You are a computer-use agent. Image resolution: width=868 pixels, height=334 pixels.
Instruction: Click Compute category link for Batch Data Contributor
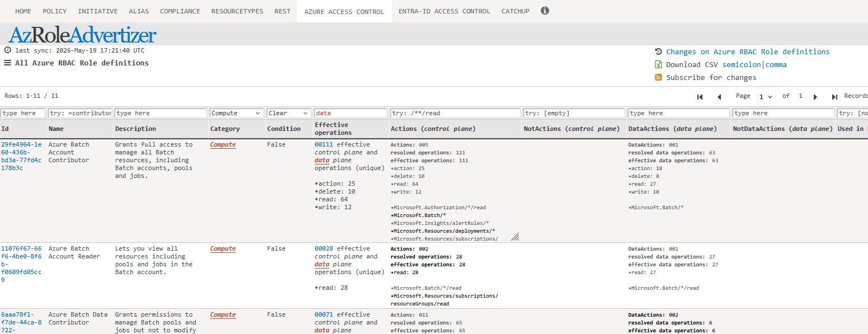(223, 314)
